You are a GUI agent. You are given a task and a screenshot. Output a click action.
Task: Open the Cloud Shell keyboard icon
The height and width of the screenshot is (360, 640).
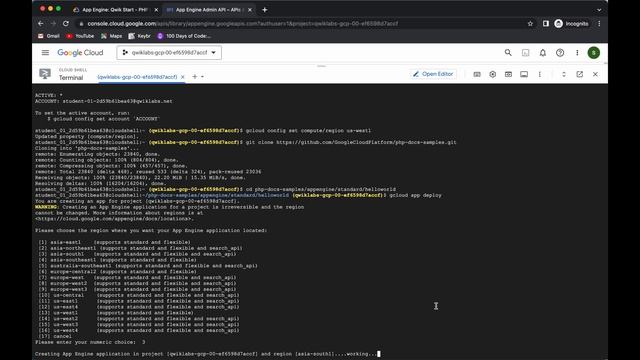tap(477, 74)
